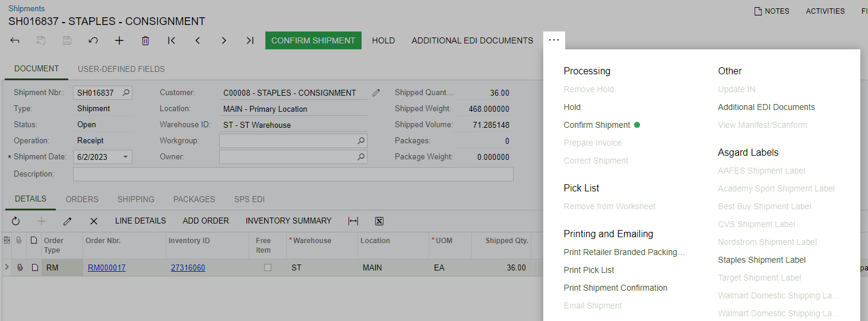Click note icon on RM000017 row

point(34,268)
